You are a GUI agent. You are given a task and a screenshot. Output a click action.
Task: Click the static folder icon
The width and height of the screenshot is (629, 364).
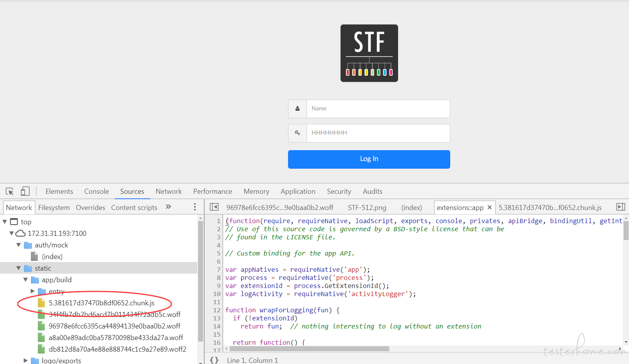point(28,268)
